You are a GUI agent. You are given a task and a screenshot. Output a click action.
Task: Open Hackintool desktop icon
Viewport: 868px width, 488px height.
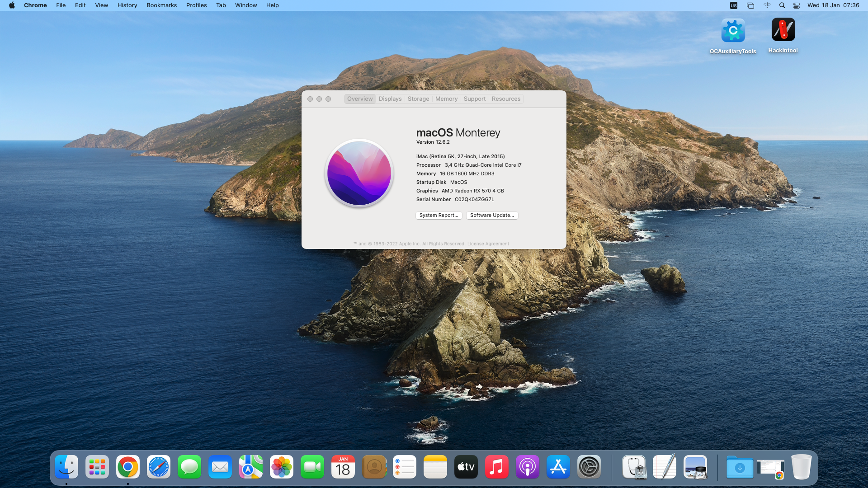pos(783,35)
